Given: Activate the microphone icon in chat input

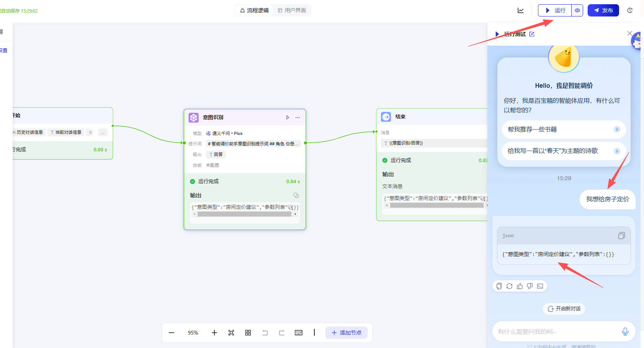Looking at the screenshot, I should (625, 331).
